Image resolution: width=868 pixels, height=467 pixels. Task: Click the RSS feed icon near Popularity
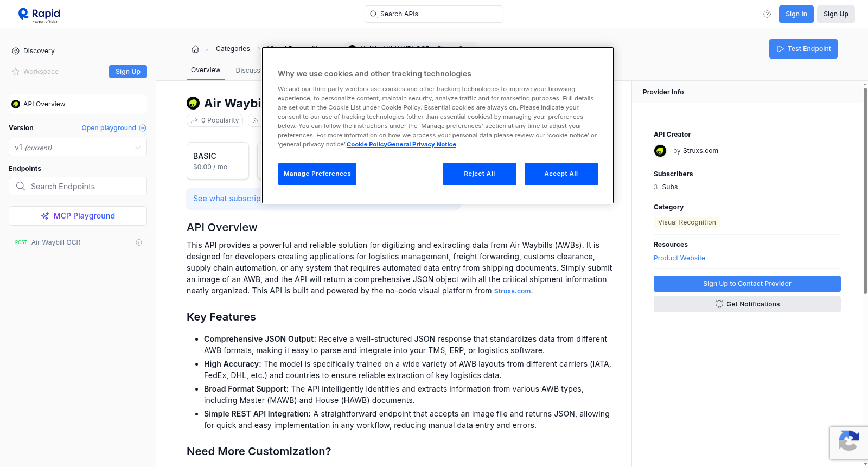[255, 120]
